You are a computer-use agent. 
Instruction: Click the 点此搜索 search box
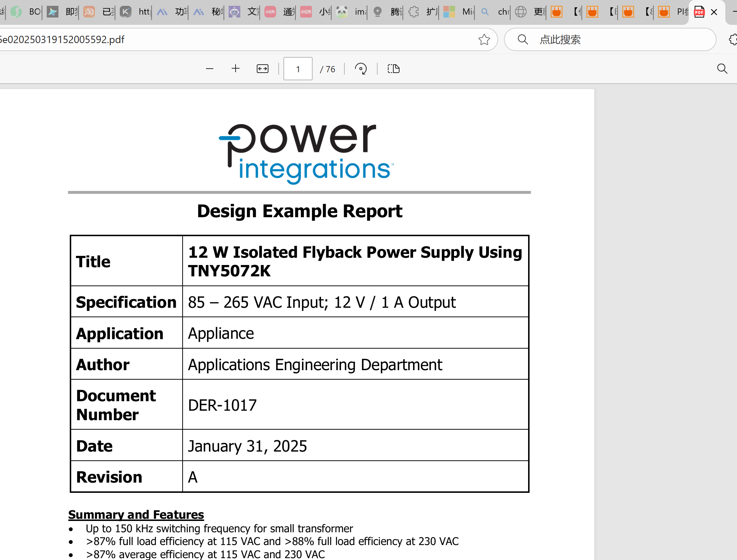click(x=610, y=39)
